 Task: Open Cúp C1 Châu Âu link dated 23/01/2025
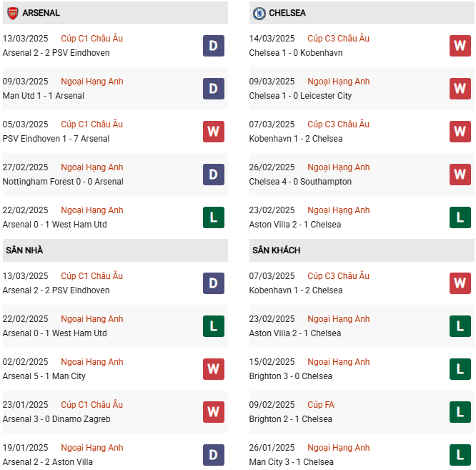click(91, 405)
